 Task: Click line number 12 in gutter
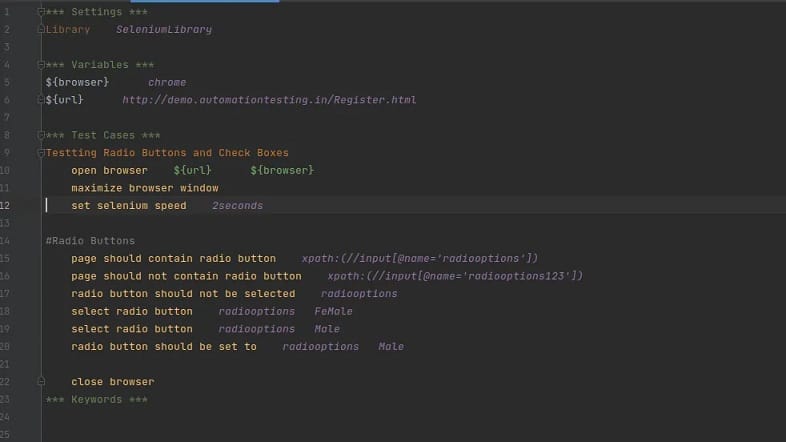point(6,205)
